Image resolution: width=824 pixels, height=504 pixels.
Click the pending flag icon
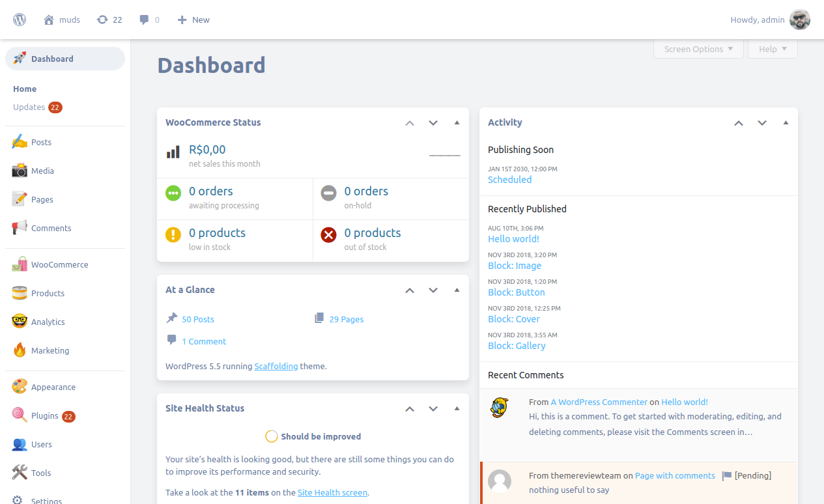click(727, 476)
